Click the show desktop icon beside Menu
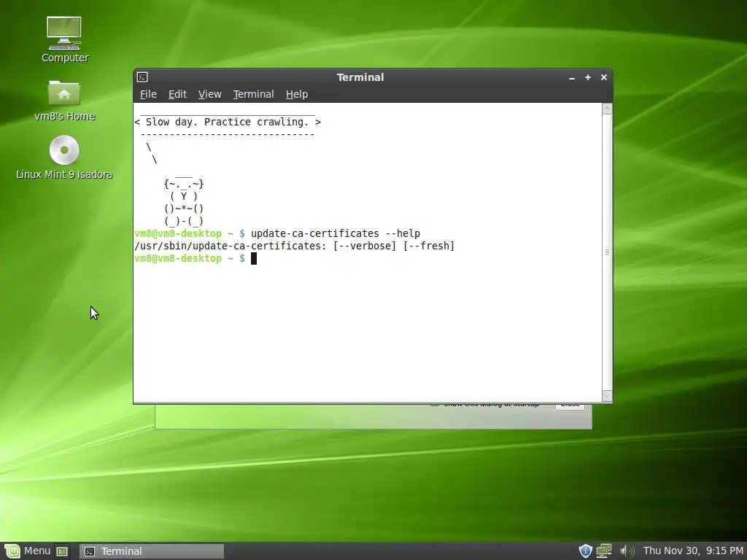Image resolution: width=747 pixels, height=560 pixels. point(62,551)
